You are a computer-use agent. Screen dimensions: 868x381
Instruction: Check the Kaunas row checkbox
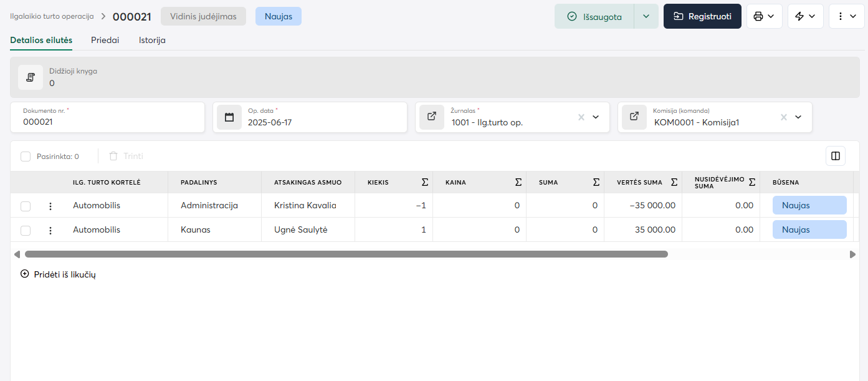point(26,230)
